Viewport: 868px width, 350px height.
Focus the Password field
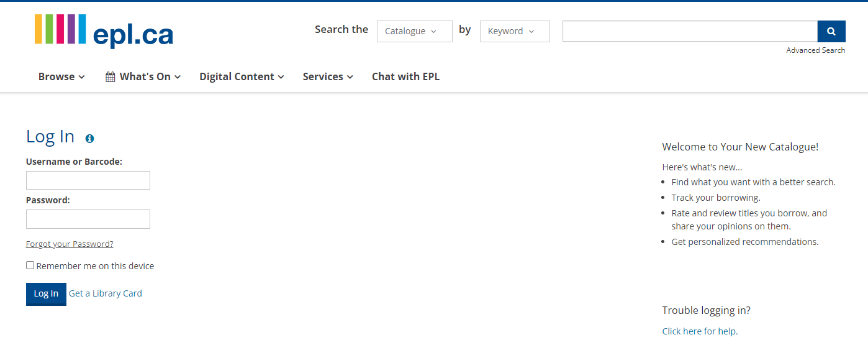pyautogui.click(x=88, y=219)
